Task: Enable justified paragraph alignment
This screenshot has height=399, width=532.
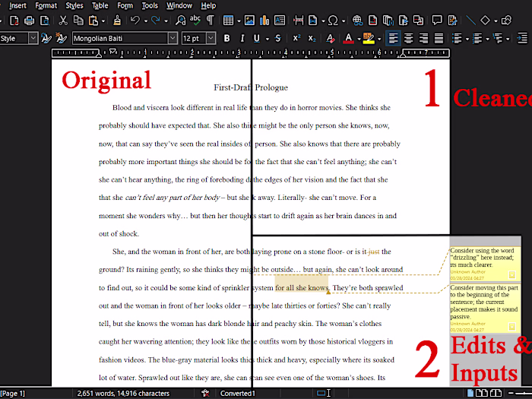Action: click(x=439, y=38)
